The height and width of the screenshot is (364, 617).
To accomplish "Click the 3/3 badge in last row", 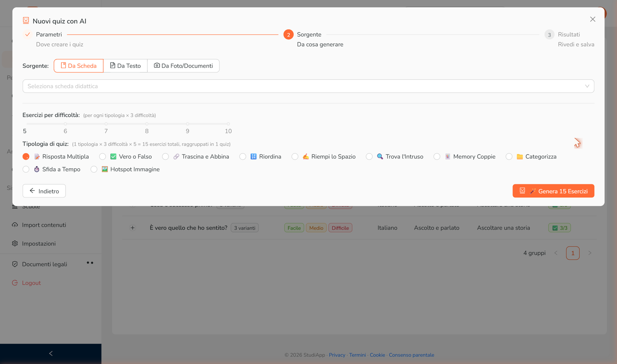I will click(x=560, y=228).
